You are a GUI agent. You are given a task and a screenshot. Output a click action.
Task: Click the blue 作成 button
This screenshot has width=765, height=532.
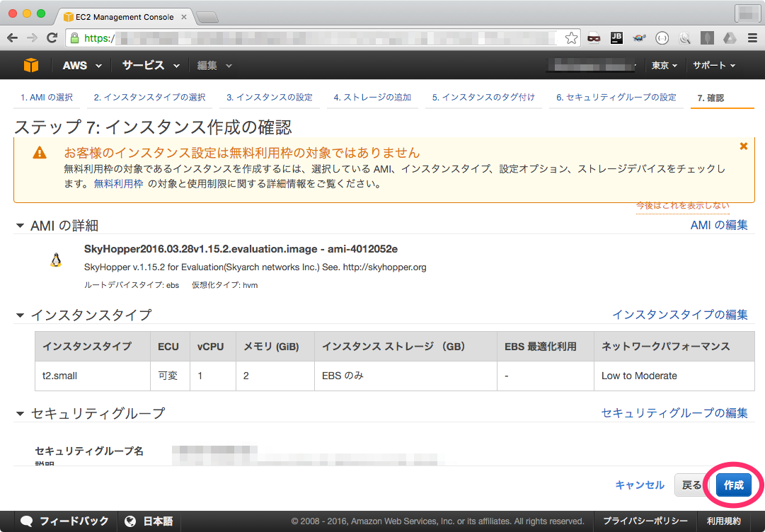point(733,485)
